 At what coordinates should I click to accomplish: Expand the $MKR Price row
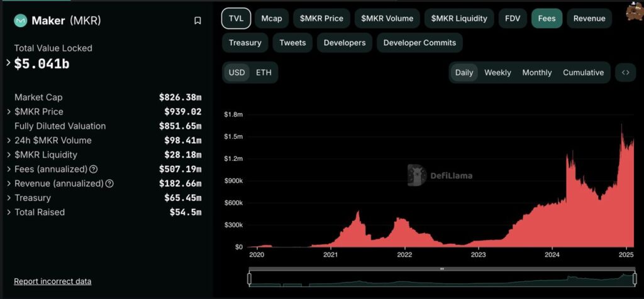[x=9, y=112]
